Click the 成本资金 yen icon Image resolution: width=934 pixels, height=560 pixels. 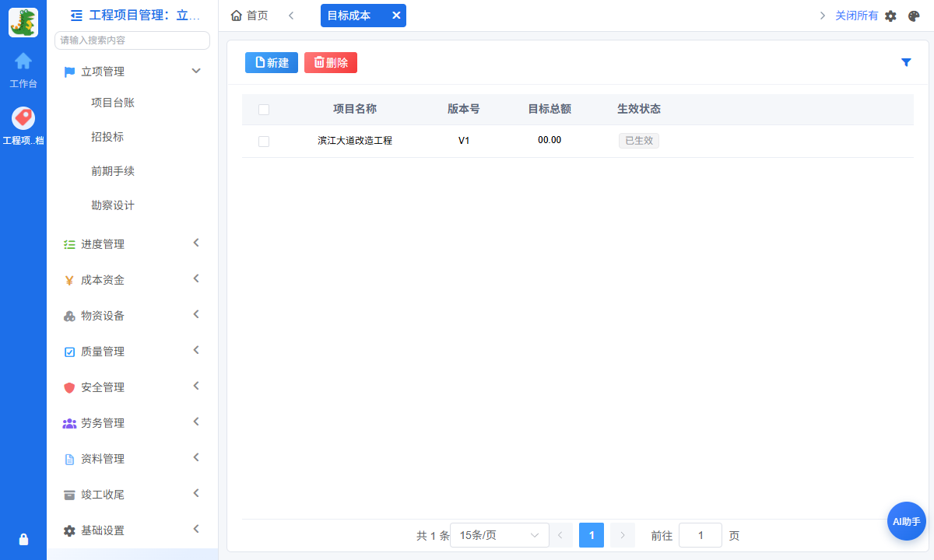point(69,280)
